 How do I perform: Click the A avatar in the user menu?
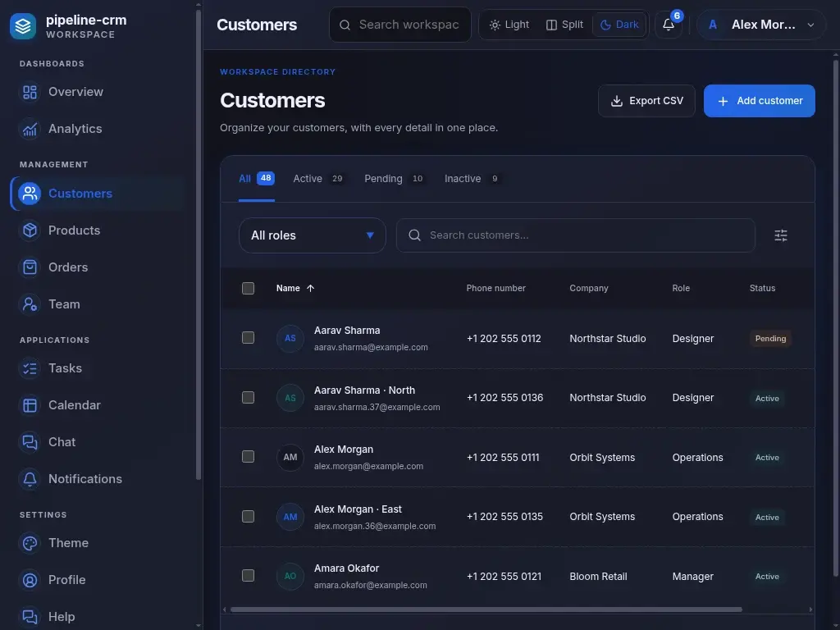tap(713, 25)
